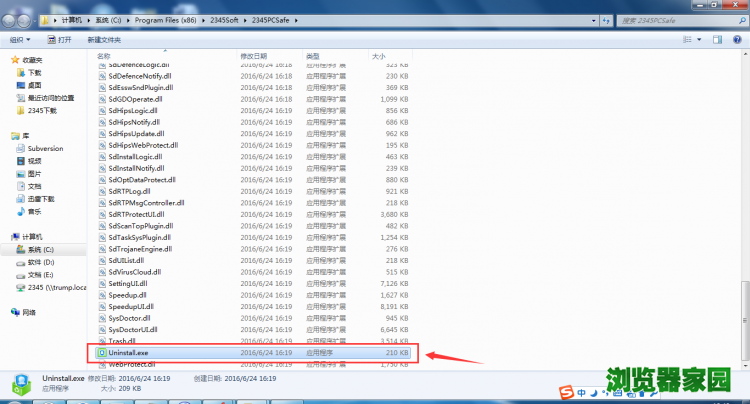750x404 pixels.
Task: Click the search magnifier icon
Action: [740, 20]
